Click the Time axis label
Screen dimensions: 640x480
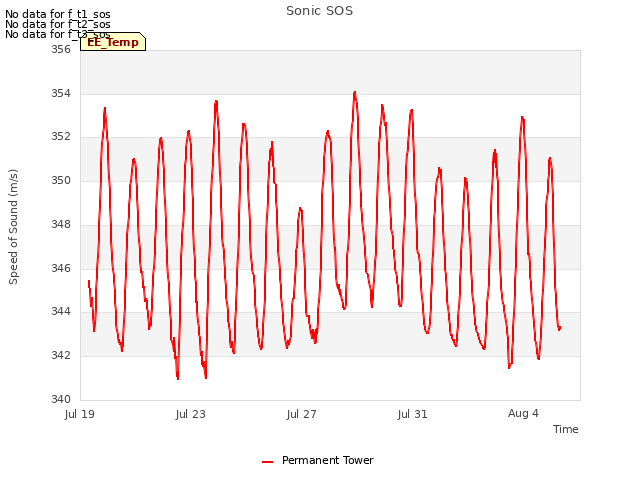[565, 429]
